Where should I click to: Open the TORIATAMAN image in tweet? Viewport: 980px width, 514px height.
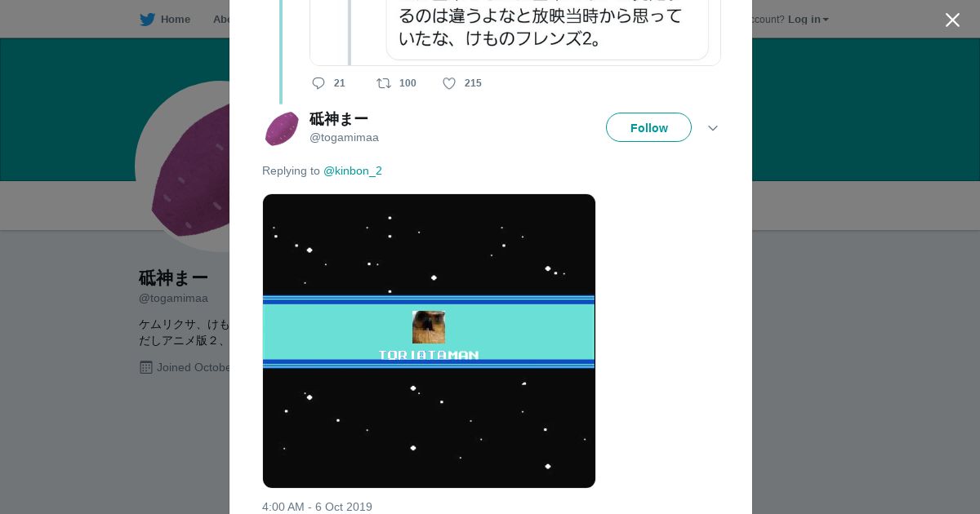(429, 341)
